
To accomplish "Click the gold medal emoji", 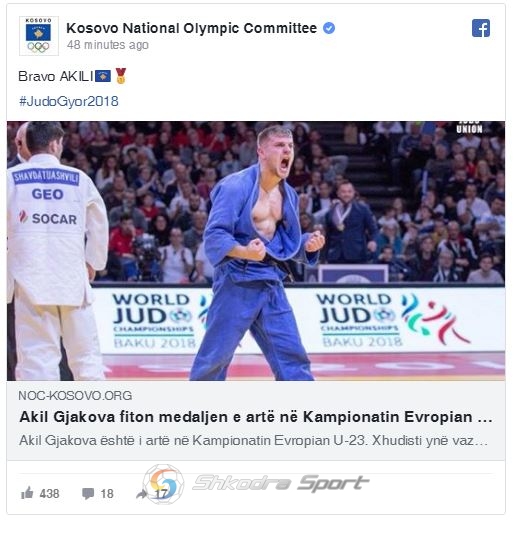I will point(121,76).
